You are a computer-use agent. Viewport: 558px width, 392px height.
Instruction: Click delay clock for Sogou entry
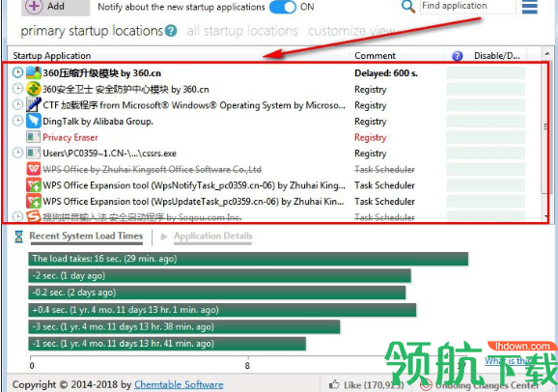click(17, 216)
